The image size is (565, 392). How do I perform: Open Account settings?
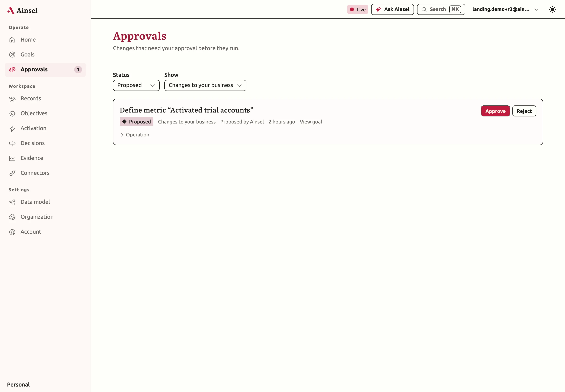point(45,232)
